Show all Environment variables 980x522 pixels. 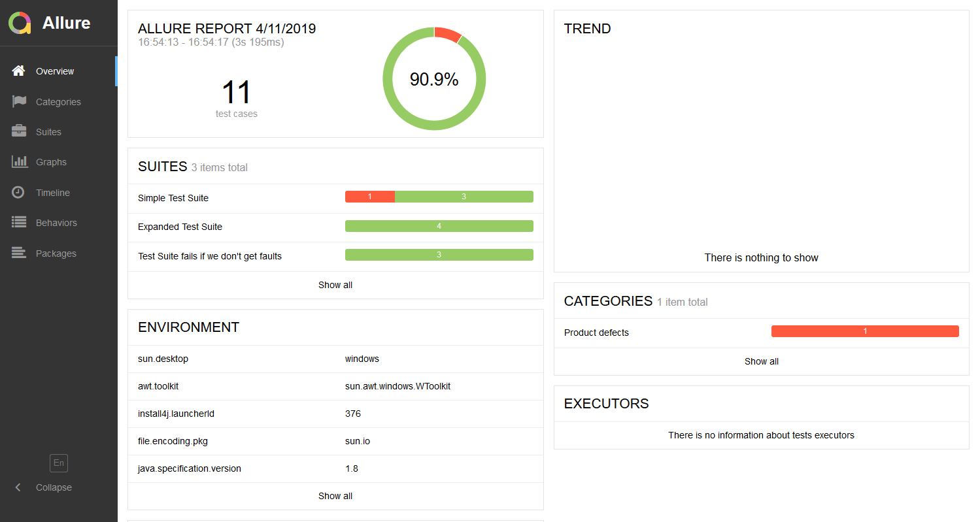335,496
